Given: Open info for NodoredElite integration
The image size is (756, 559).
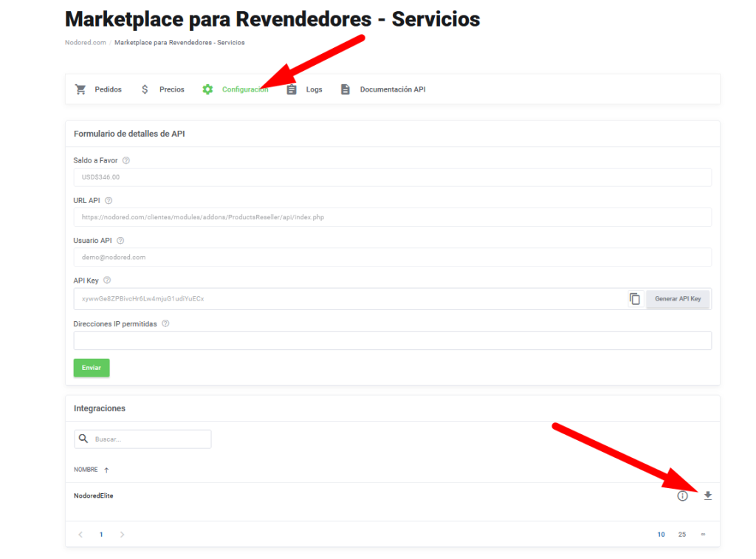Looking at the screenshot, I should pyautogui.click(x=682, y=495).
